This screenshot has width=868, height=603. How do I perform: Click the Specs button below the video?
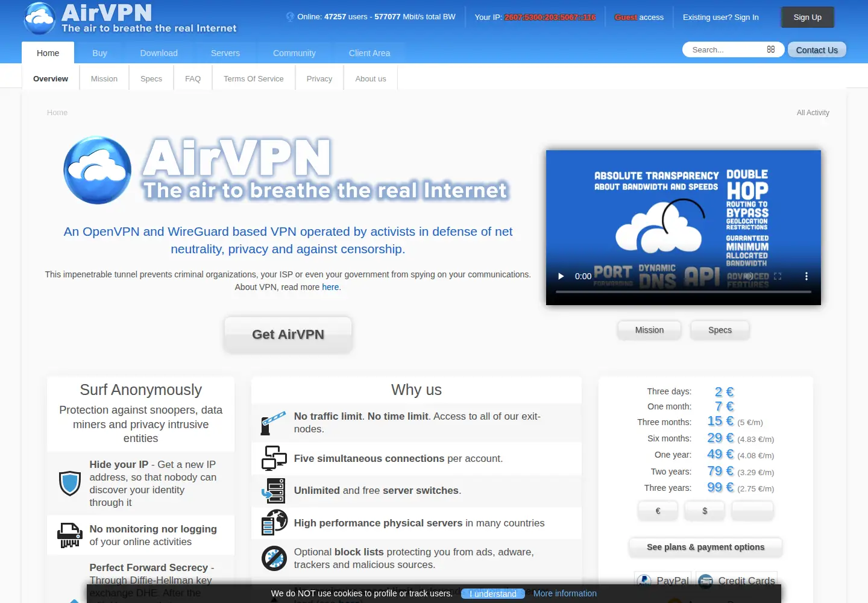coord(720,330)
